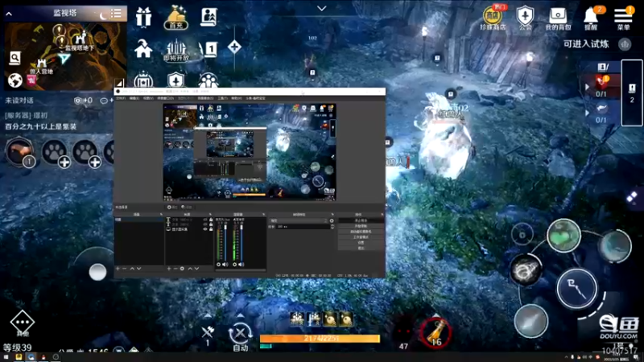The width and height of the screenshot is (644, 362).
Task: Tap the crossed axes weapon icon
Action: pyautogui.click(x=208, y=333)
